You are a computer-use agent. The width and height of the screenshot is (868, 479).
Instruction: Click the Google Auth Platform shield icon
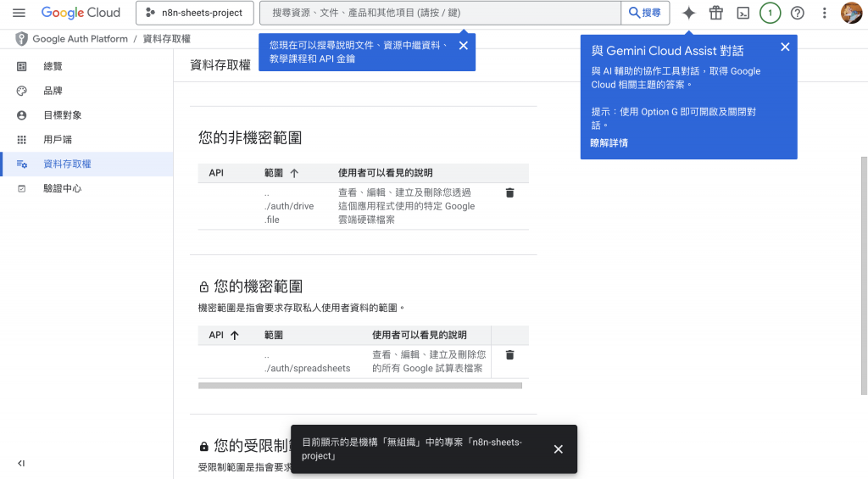tap(21, 39)
